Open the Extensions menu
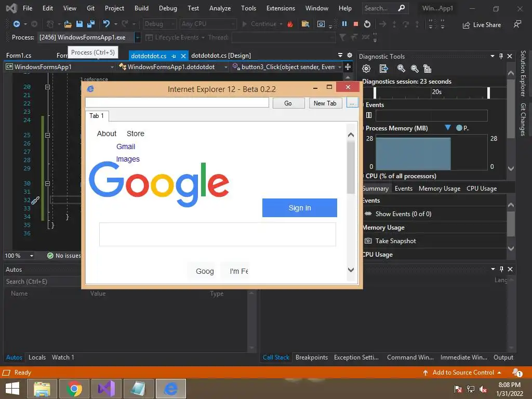 pos(281,8)
